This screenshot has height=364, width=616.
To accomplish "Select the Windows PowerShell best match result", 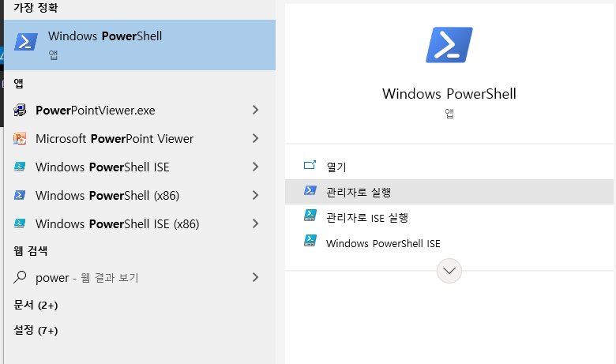I will pos(140,45).
